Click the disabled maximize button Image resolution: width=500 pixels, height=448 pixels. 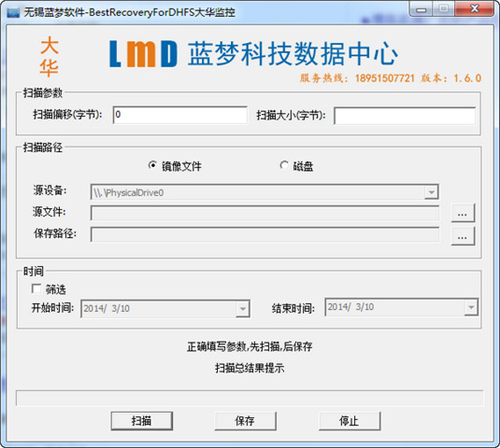click(443, 9)
